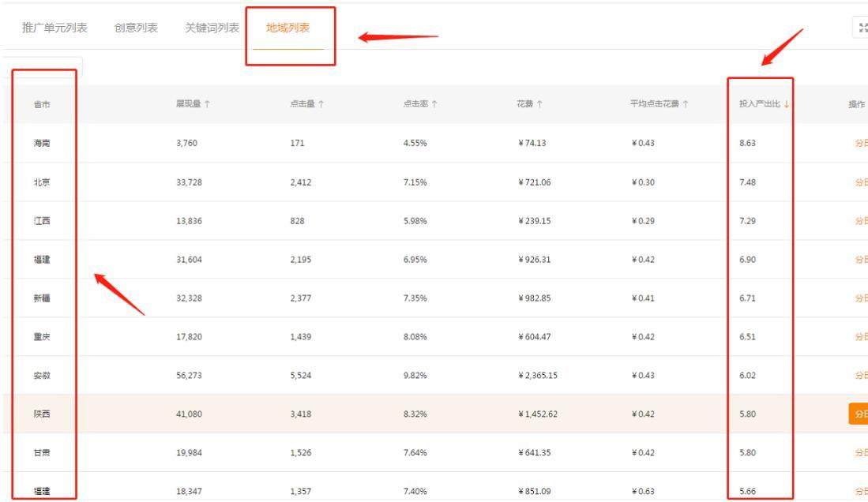Sort by 点击率 column arrow
Viewport: 868px width, 502px height.
click(x=434, y=104)
